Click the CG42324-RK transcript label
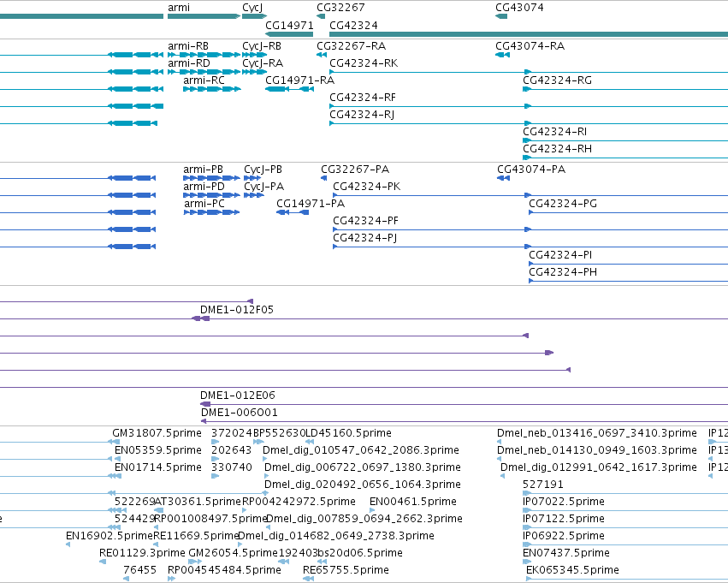728x583 pixels. coord(364,63)
